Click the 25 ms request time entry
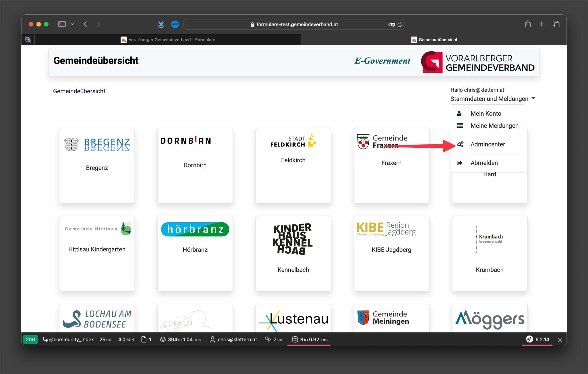Image resolution: width=588 pixels, height=374 pixels. (106, 339)
